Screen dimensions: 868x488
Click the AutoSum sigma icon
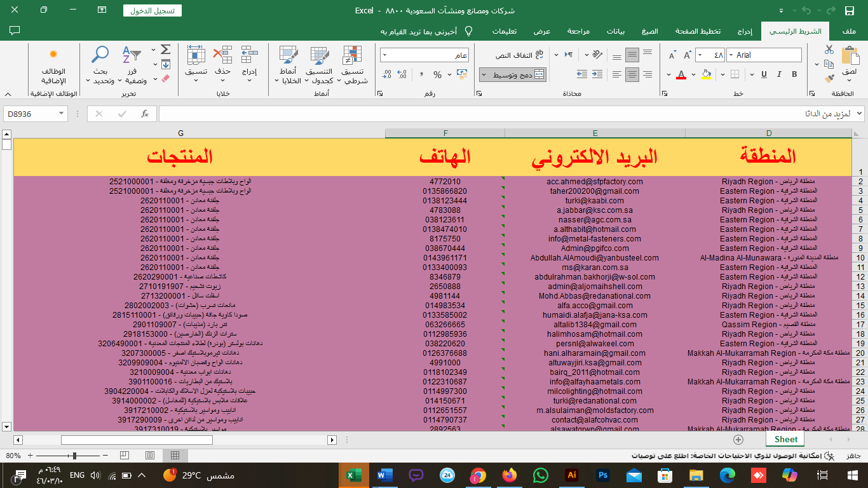tap(166, 50)
